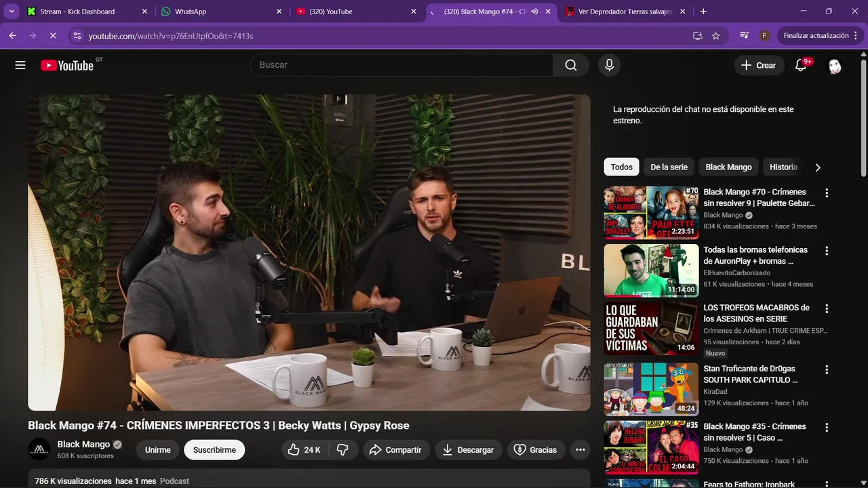This screenshot has height=488, width=868.
Task: Click the Descargar button
Action: 469,449
